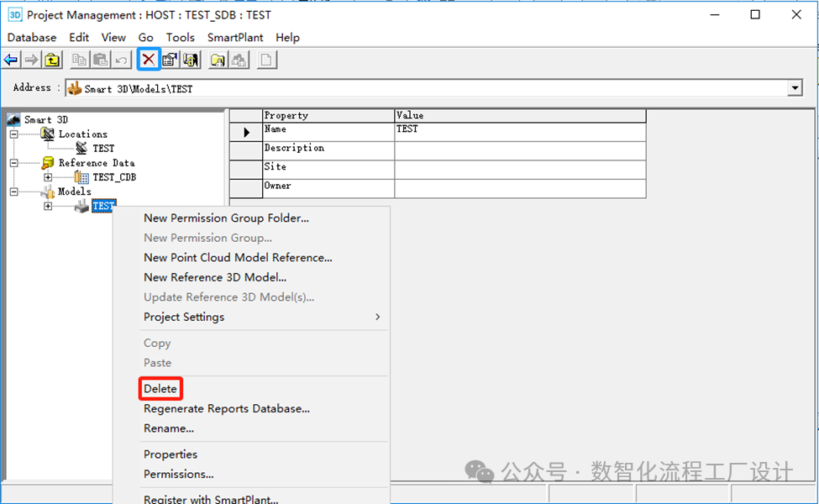Click the Undo toolbar icon

tap(121, 60)
